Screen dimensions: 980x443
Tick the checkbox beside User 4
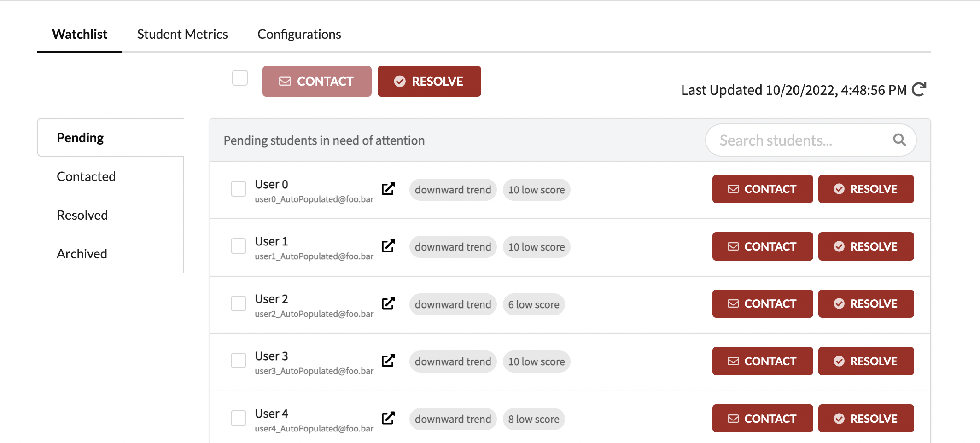[x=239, y=418]
